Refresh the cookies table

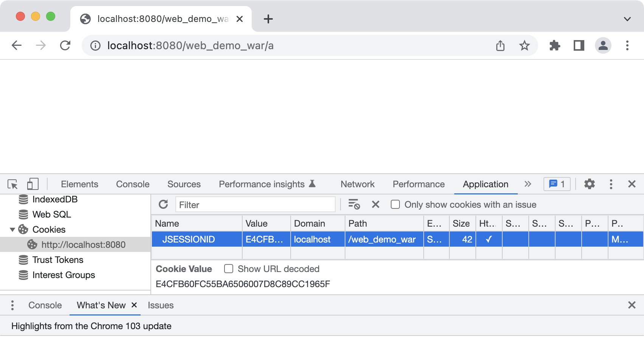(163, 205)
